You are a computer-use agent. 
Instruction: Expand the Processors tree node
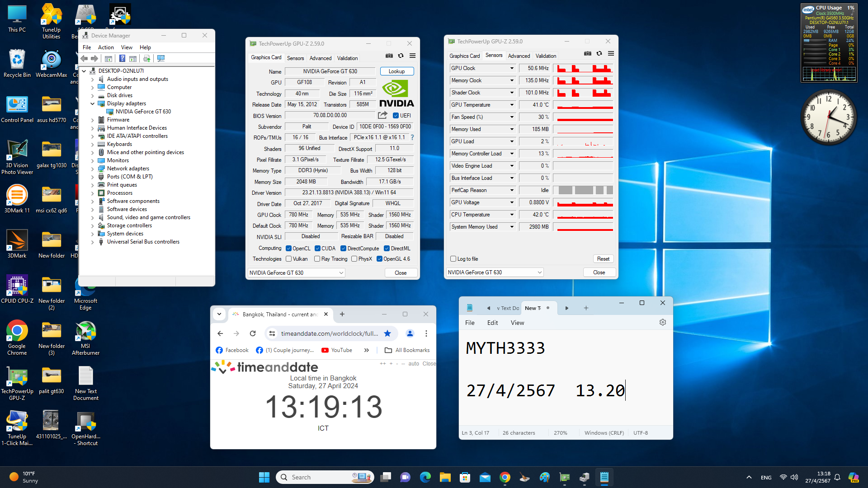[x=92, y=193]
